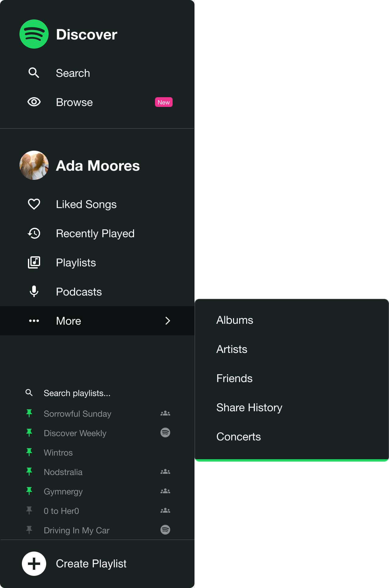Open the Ada Moores profile avatar

pos(34,165)
